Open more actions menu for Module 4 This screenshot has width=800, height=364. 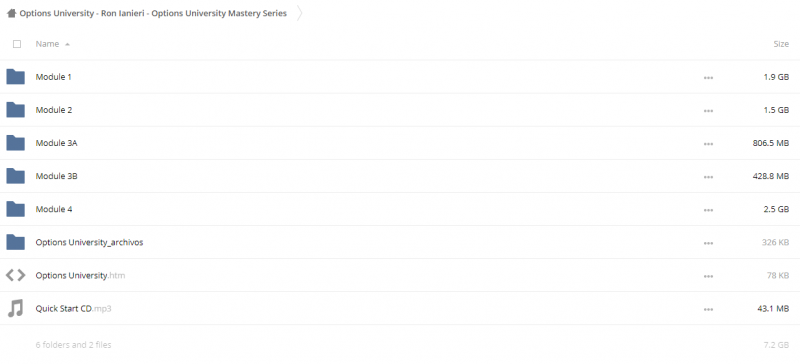[x=708, y=210]
